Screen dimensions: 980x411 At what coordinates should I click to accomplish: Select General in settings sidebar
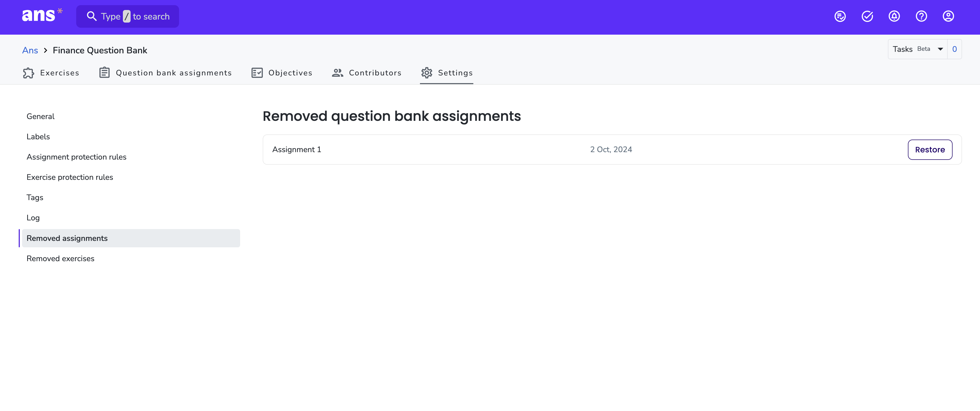click(131, 116)
